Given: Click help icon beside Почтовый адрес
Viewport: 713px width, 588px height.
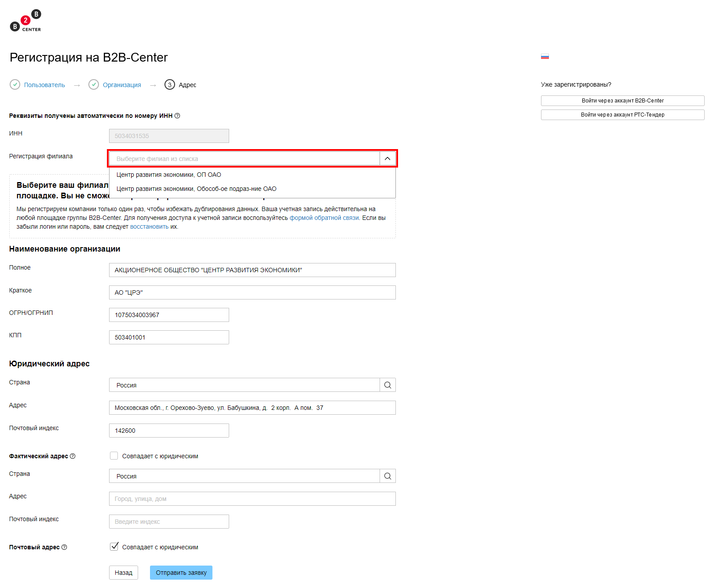Looking at the screenshot, I should click(x=64, y=547).
